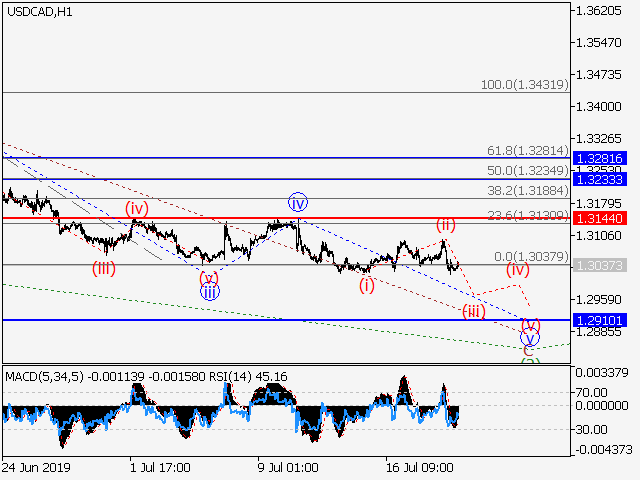Click the red (i) wave label

367,285
